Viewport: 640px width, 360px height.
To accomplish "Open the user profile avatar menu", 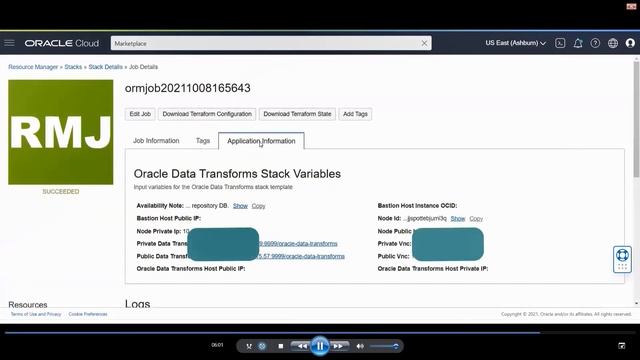I will (x=630, y=43).
